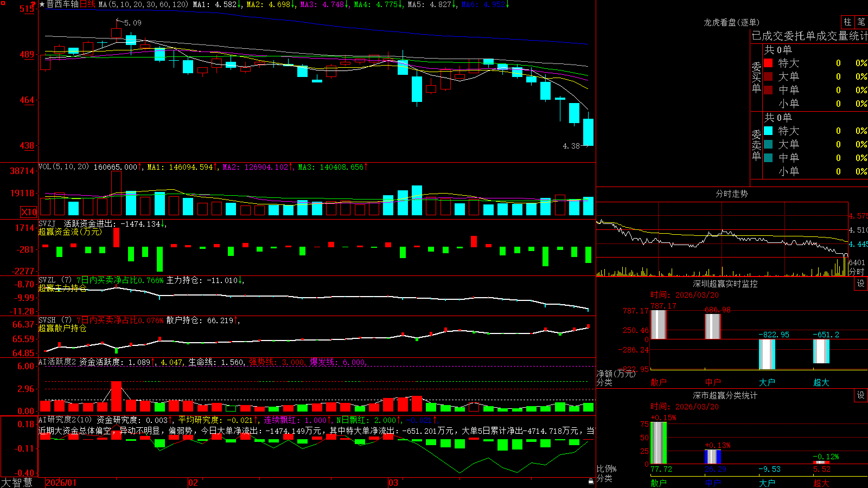Viewport: 868px width, 488px height.
Task: Select 超大 category in 深市超赢分类统计
Action: [x=821, y=483]
